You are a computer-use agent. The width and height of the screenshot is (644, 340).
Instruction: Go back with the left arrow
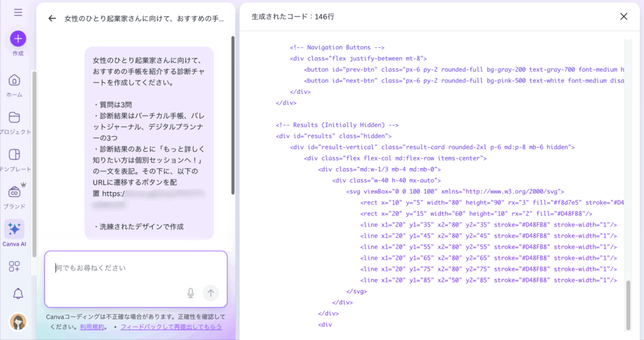click(52, 18)
